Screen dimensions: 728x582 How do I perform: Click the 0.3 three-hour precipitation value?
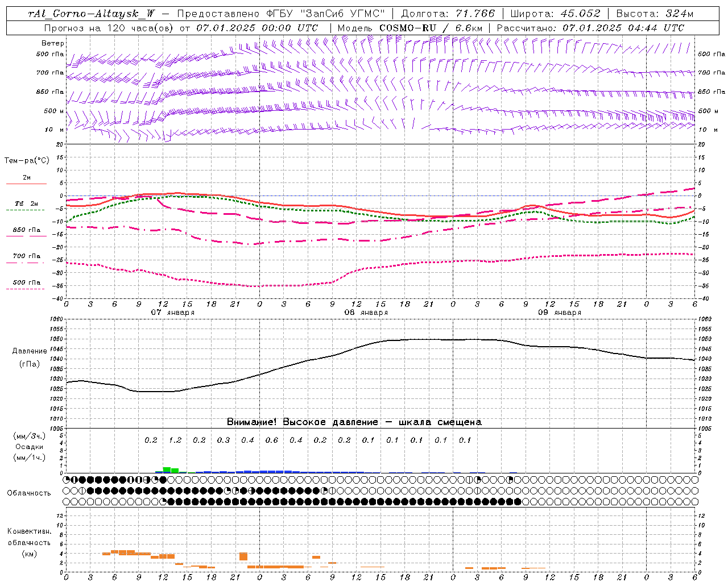click(x=224, y=440)
